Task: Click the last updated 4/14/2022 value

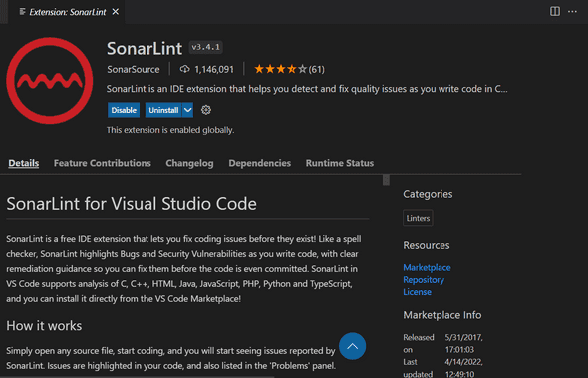Action: click(463, 368)
